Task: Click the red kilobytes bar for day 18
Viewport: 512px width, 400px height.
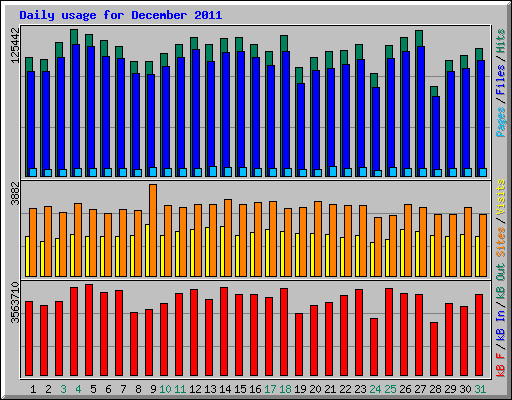Action: (x=284, y=332)
